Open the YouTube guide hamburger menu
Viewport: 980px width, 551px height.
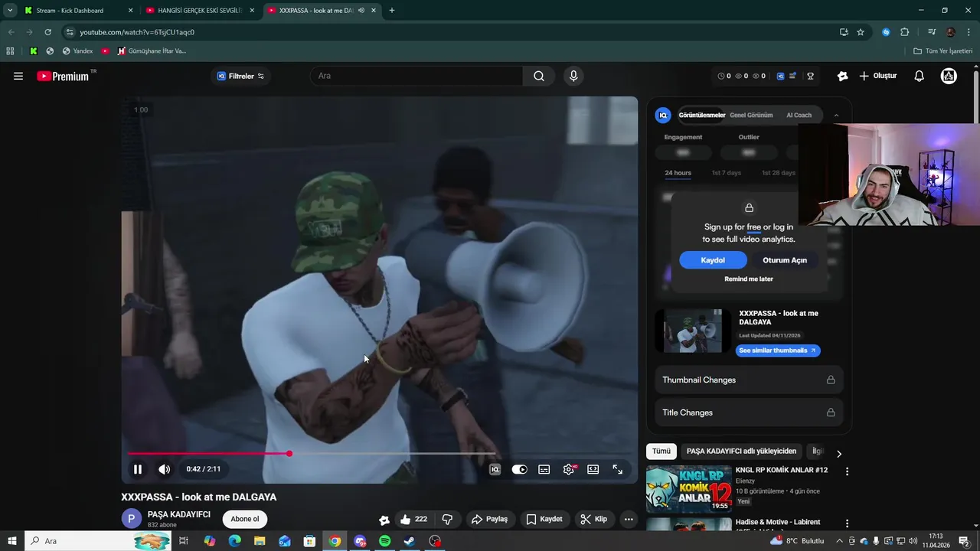(18, 76)
